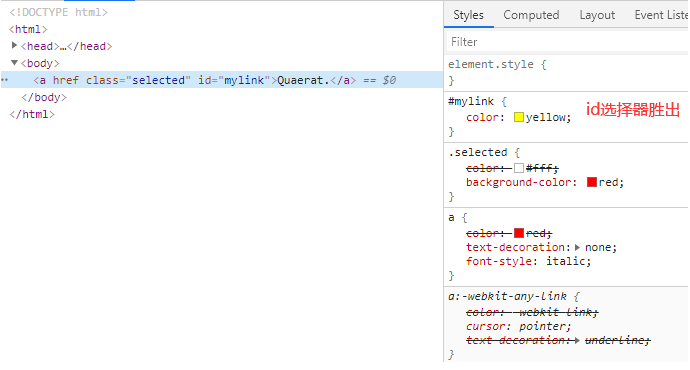Edit the italic font-style value

pyautogui.click(x=566, y=261)
